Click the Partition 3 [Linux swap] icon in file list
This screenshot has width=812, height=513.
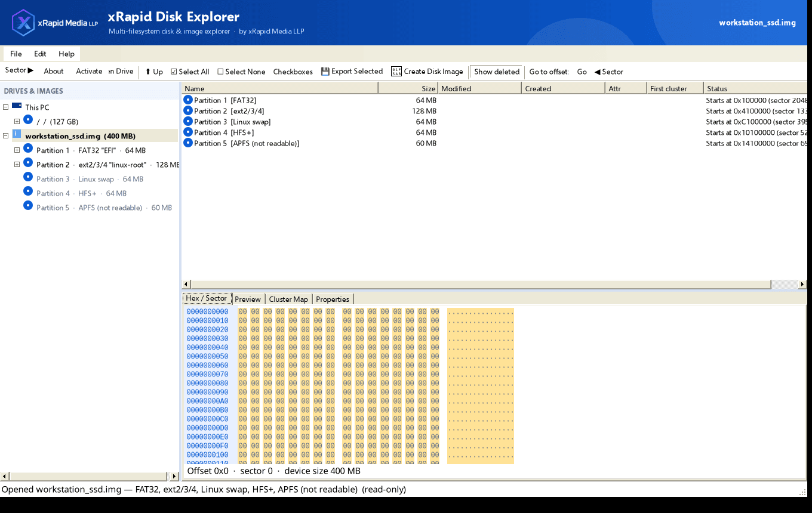(188, 121)
